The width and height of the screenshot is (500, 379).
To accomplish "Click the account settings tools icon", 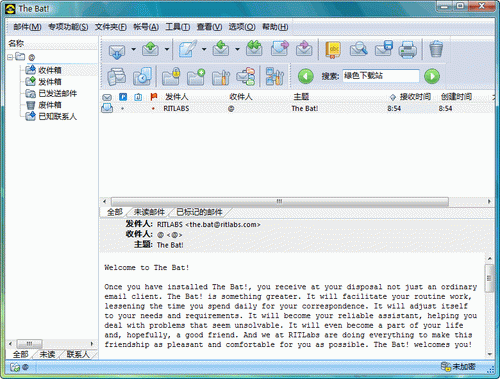I will [x=275, y=77].
